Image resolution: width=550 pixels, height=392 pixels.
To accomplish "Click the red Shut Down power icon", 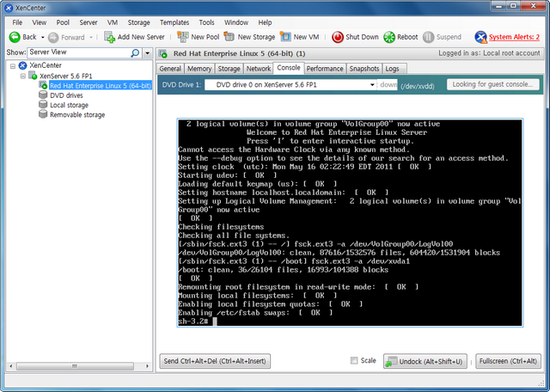I will pos(338,37).
